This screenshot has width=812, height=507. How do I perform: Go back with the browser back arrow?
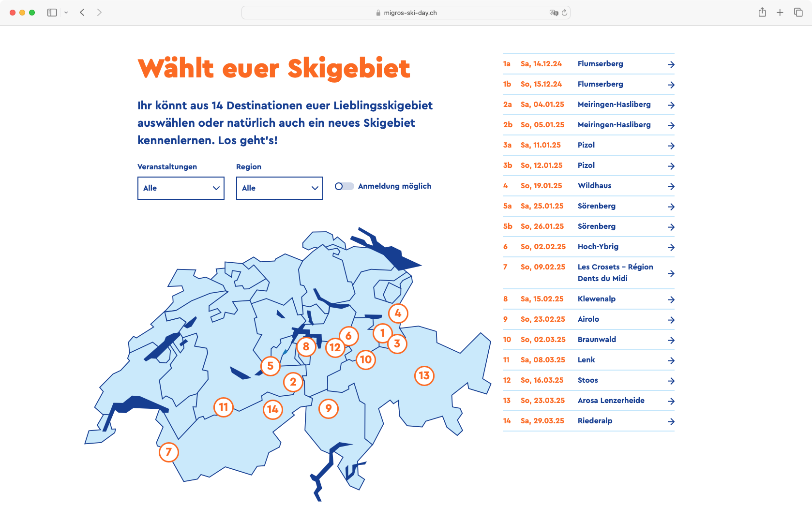point(82,13)
